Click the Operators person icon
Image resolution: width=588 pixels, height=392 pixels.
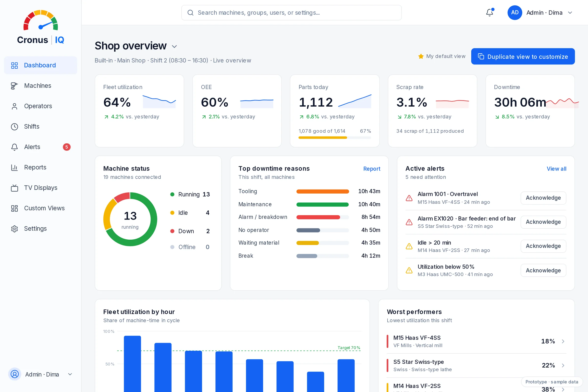(14, 106)
